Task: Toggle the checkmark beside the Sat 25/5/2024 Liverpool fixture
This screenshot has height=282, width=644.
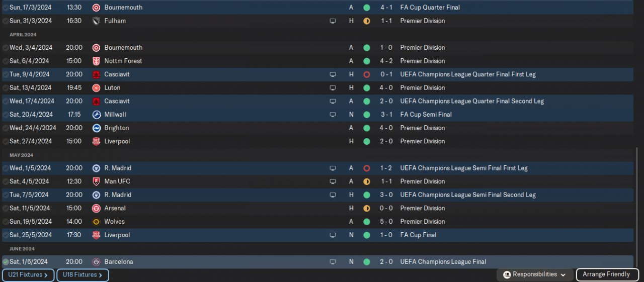Action: click(6, 235)
